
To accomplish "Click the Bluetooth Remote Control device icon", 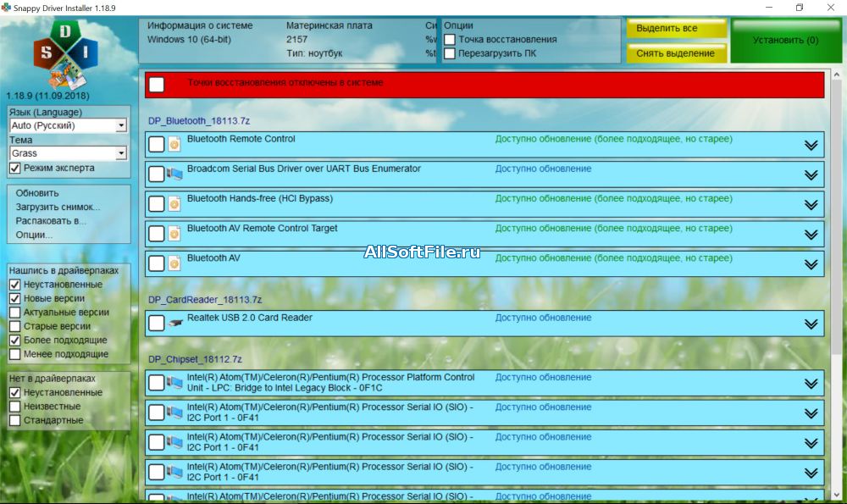I will tap(174, 144).
